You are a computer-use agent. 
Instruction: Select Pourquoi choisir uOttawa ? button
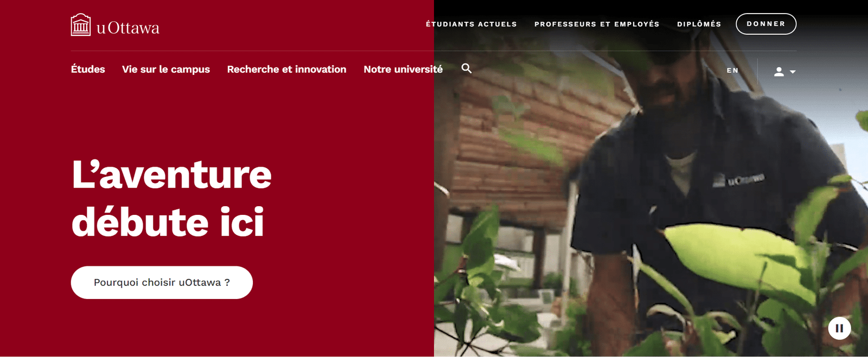(x=162, y=283)
